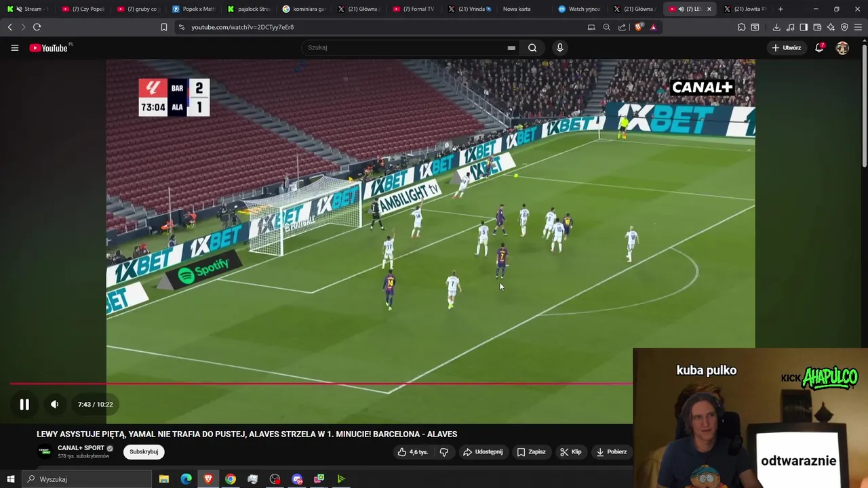Toggle the browser sidebar panel icon
Screen dimensions: 868x488
pyautogui.click(x=804, y=27)
